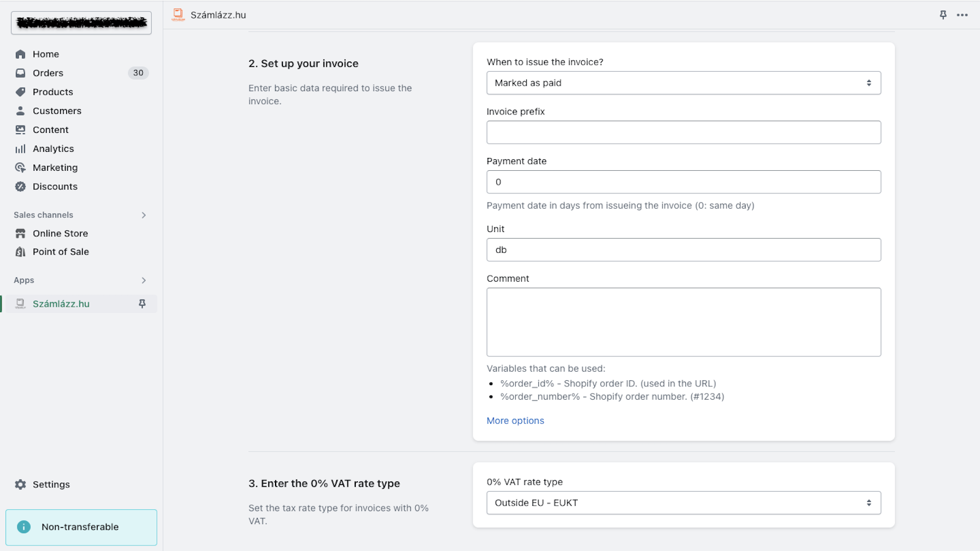The width and height of the screenshot is (980, 551).
Task: Open Settings in the sidebar
Action: [x=51, y=484]
